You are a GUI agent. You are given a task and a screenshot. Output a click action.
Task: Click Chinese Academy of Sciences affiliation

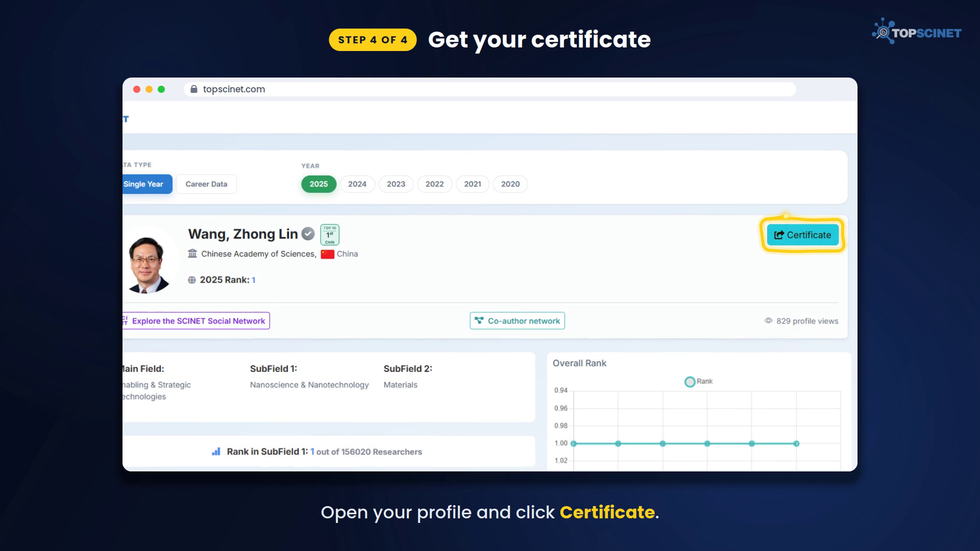coord(259,254)
